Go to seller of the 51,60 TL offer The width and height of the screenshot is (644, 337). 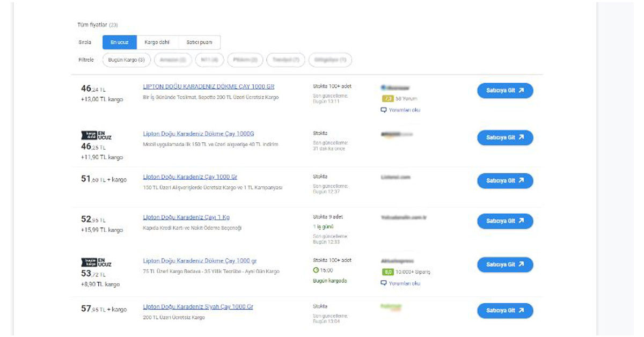505,181
